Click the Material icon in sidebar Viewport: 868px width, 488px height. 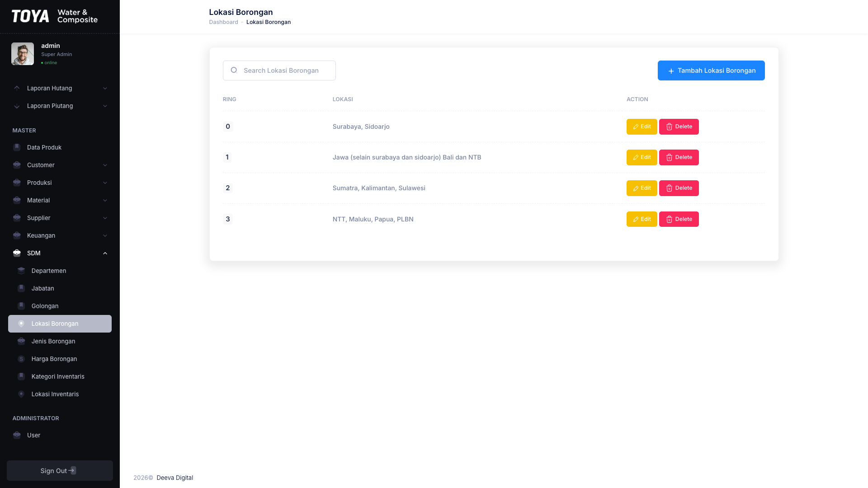coord(17,200)
